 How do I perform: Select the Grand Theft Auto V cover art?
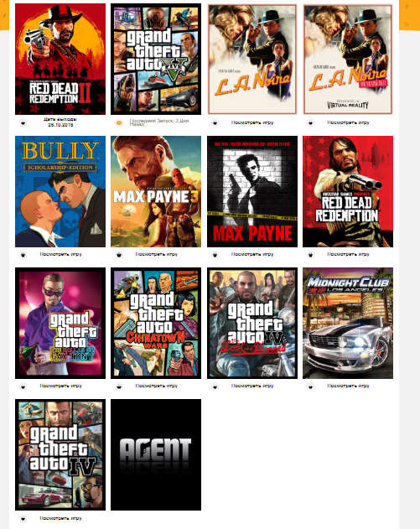[x=156, y=59]
